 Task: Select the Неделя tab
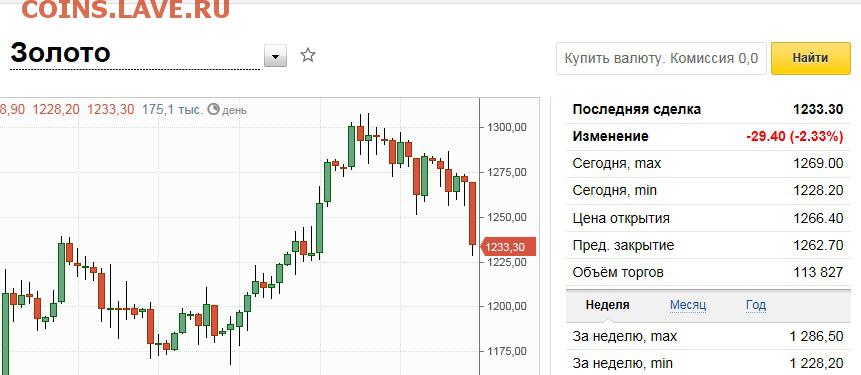click(607, 305)
